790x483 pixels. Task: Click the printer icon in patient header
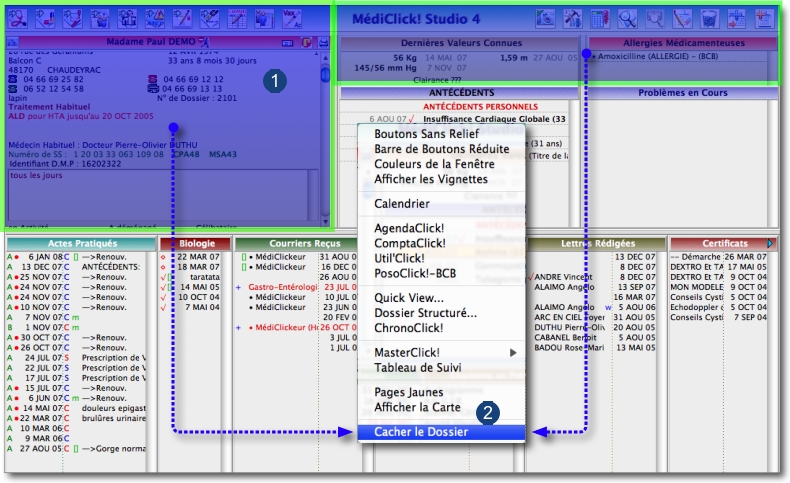coord(323,43)
